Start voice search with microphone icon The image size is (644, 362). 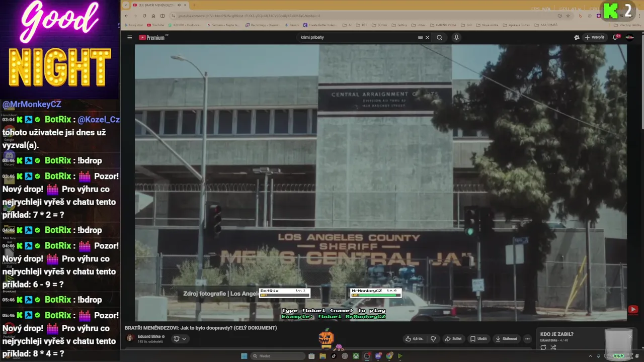[x=456, y=37]
